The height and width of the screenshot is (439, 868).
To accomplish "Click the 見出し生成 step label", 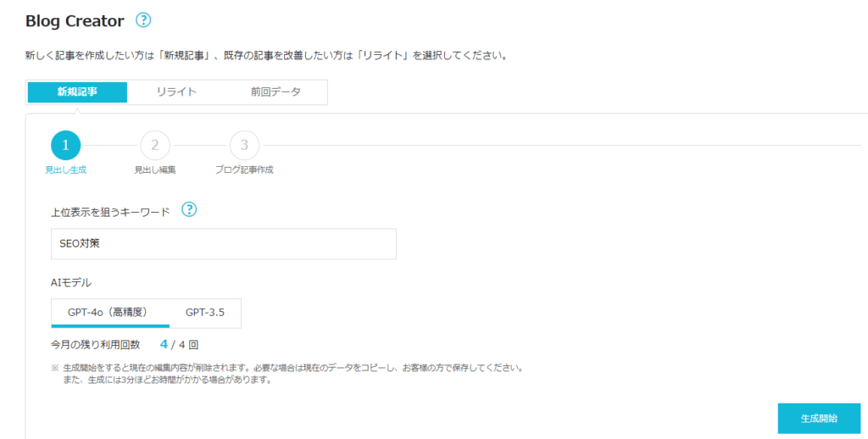I will coord(65,169).
